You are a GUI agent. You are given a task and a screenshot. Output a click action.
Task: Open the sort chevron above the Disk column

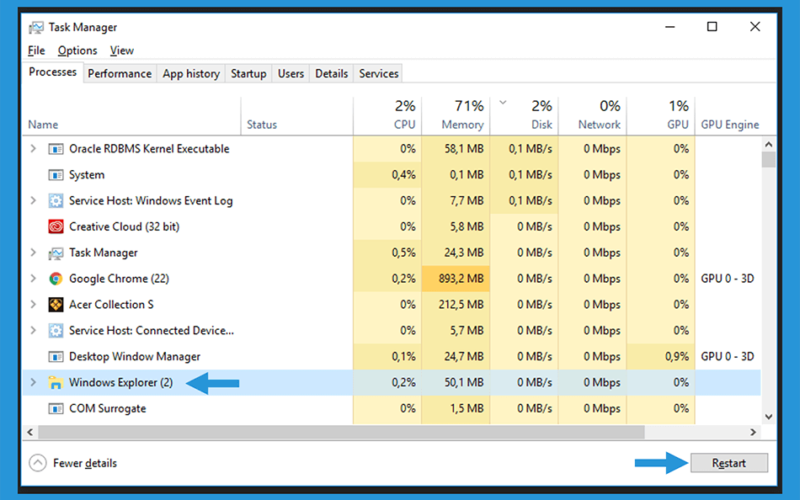[x=503, y=103]
